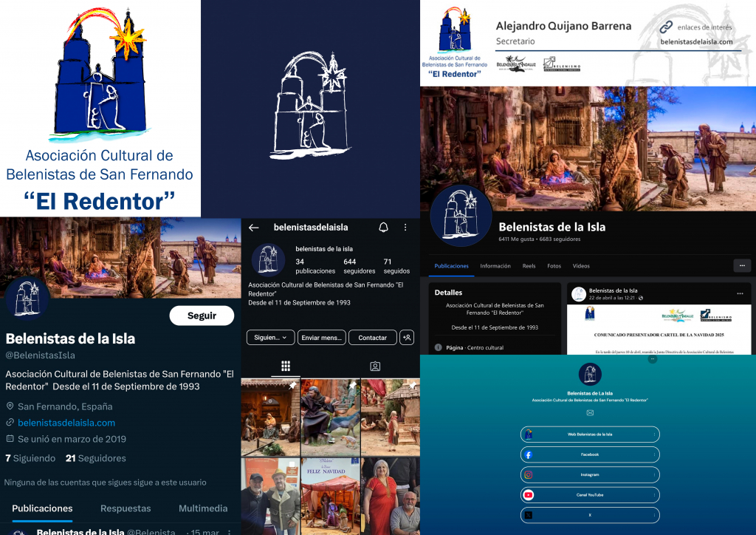
Task: Select the Instagram grid view icon
Action: pyautogui.click(x=286, y=366)
